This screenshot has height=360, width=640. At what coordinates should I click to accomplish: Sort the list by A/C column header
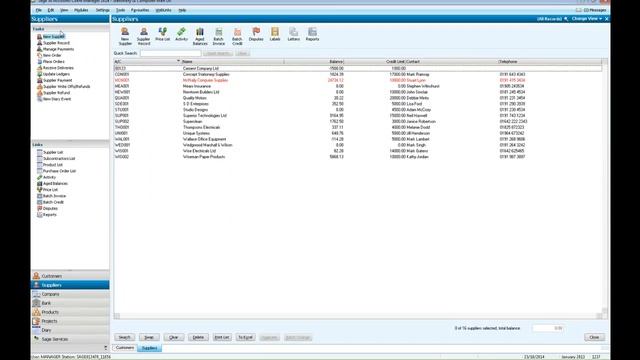147,62
